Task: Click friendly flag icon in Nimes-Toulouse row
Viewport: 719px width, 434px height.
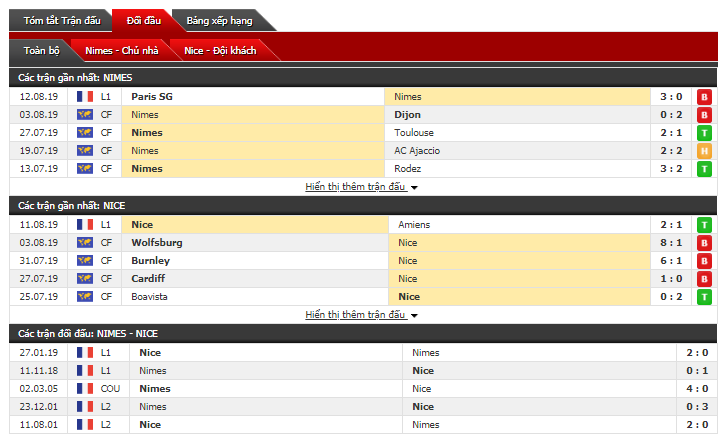Action: click(85, 133)
